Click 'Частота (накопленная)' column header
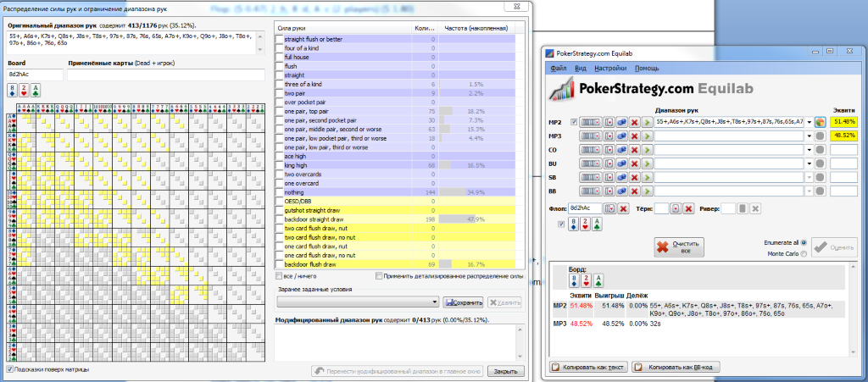Screen dimensions: 868x382 point(476,28)
